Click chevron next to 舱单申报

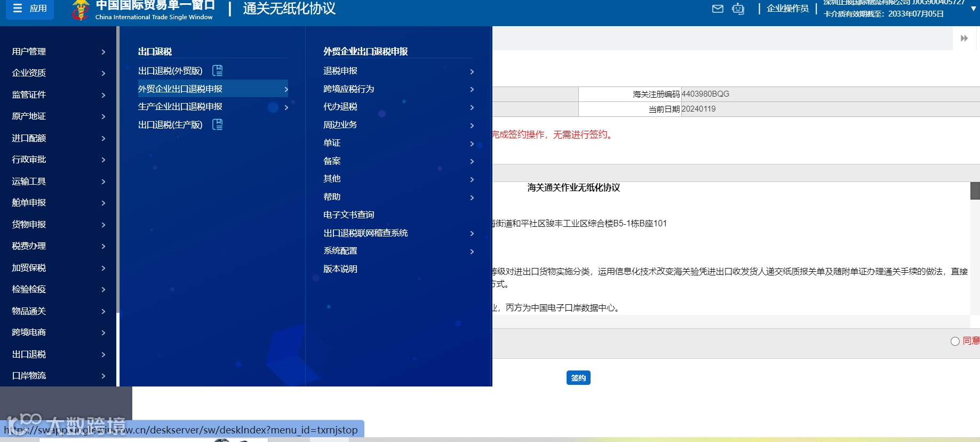(x=103, y=203)
